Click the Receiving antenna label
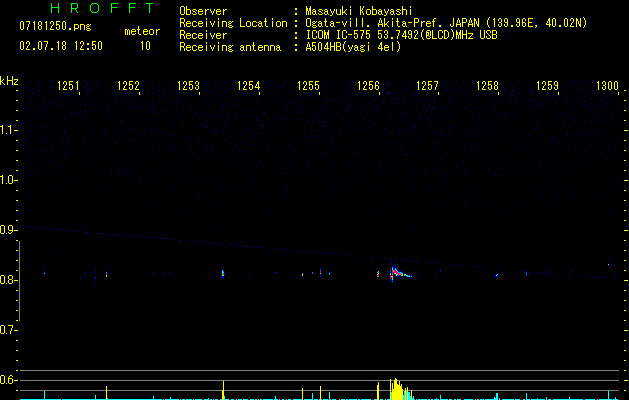Image resolution: width=629 pixels, height=400 pixels. point(230,47)
